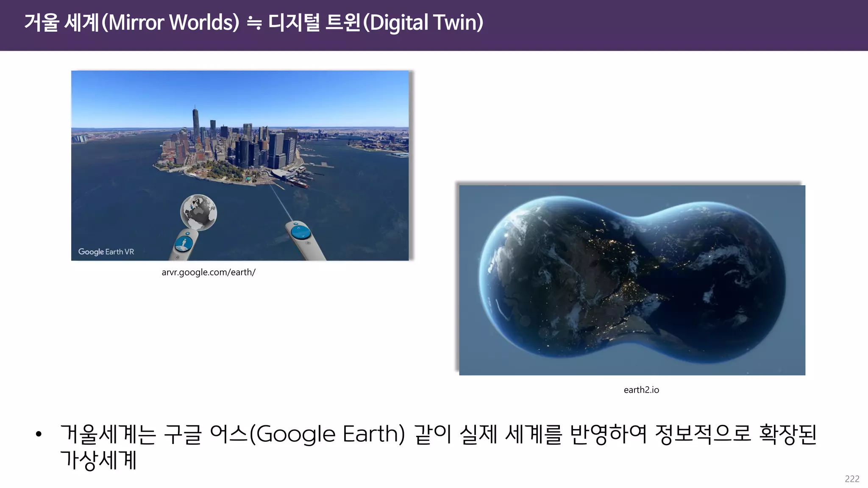Click the slide title with Mirror Worlds
The image size is (868, 488).
click(x=253, y=22)
